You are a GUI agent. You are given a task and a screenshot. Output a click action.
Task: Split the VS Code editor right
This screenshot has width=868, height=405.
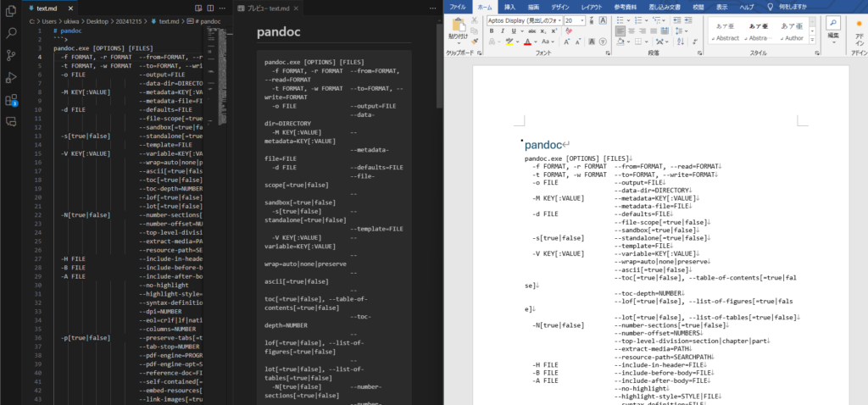[x=210, y=8]
